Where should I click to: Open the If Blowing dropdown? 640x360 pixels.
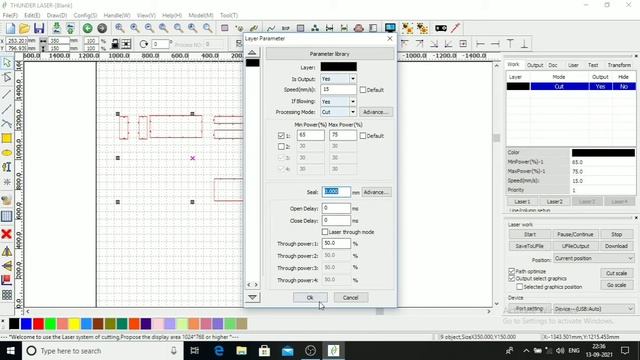tap(353, 101)
